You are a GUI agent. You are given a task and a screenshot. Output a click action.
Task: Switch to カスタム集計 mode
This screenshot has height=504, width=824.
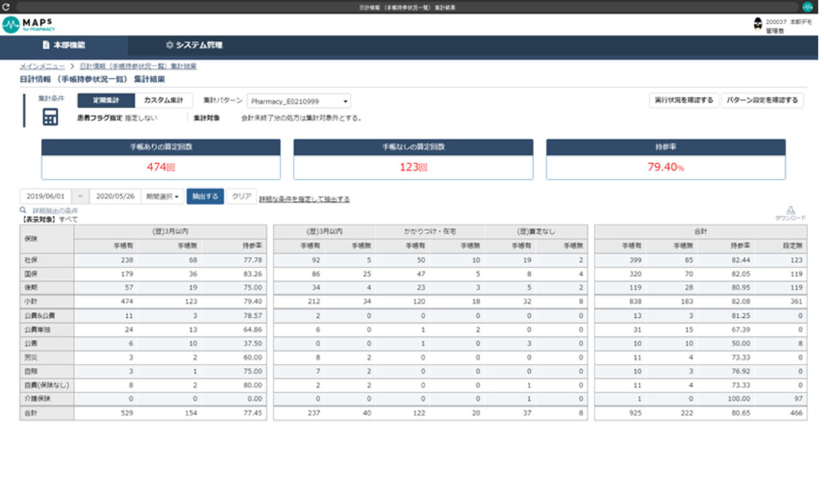point(164,100)
